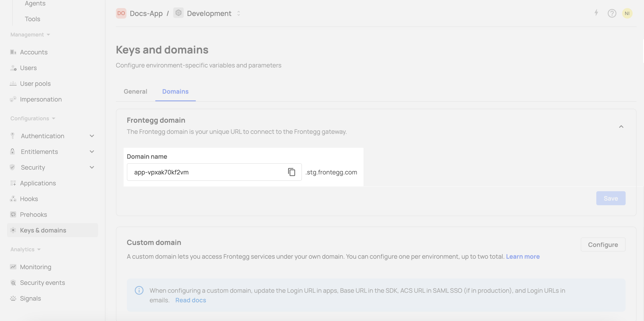Open the NI user avatar menu
Image resolution: width=644 pixels, height=321 pixels.
point(627,13)
